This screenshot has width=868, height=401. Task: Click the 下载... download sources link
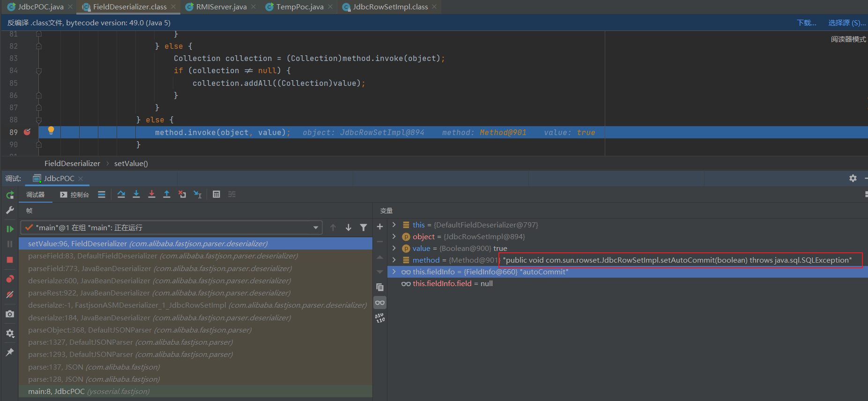point(806,23)
